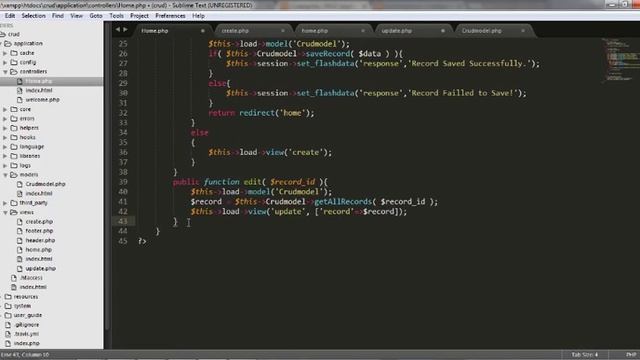Select the resources folder
The image size is (640, 360).
coord(26,297)
